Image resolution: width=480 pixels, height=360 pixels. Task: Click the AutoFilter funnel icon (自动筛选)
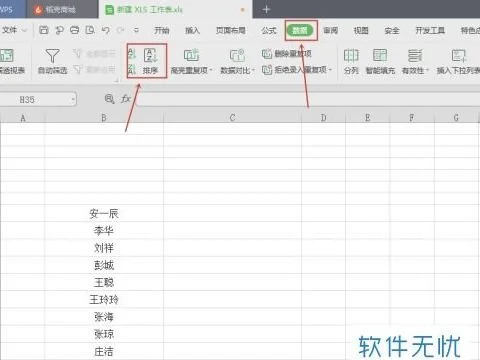point(52,56)
